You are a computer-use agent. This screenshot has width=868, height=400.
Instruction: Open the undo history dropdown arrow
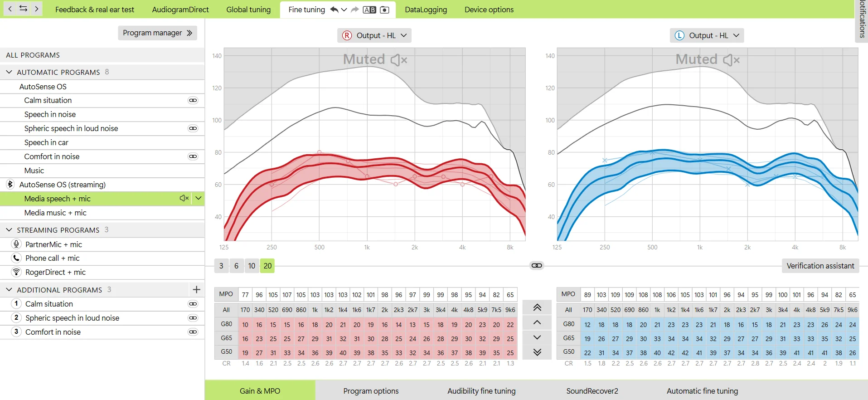[344, 10]
